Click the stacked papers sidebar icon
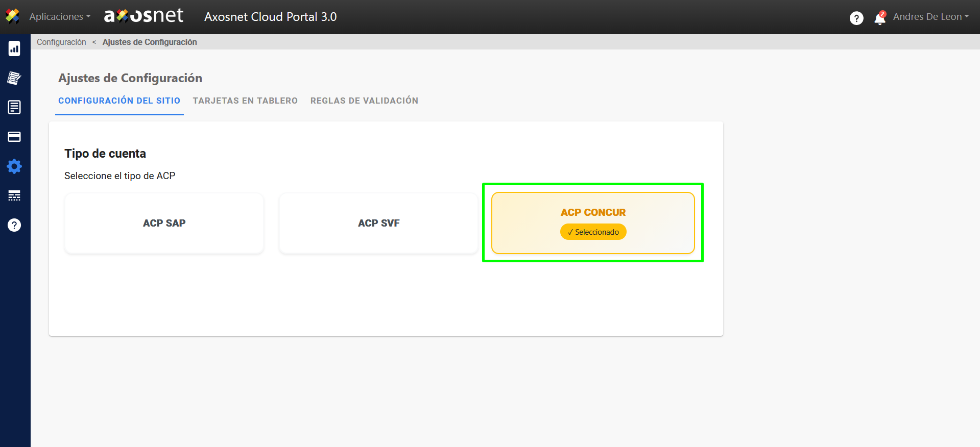Image resolution: width=980 pixels, height=447 pixels. click(14, 78)
